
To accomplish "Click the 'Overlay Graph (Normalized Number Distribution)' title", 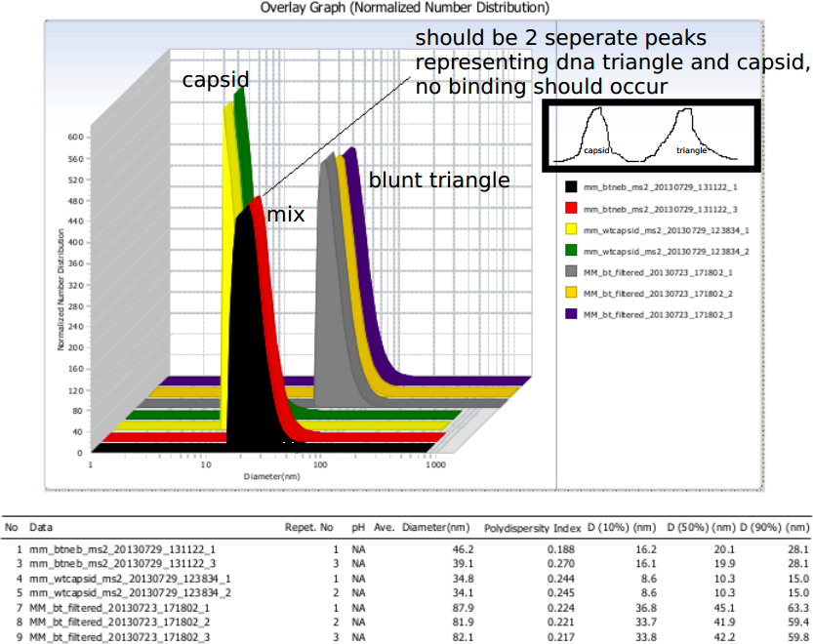I will pyautogui.click(x=404, y=8).
